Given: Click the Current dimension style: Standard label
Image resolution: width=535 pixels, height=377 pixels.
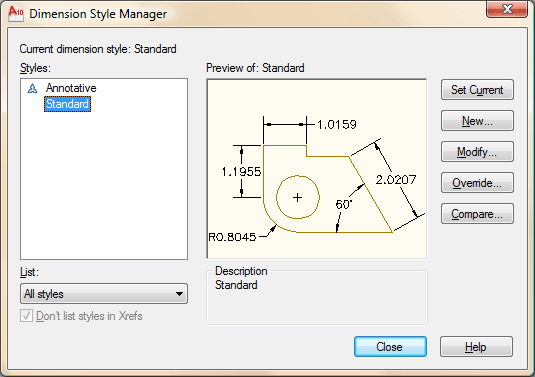Looking at the screenshot, I should pyautogui.click(x=98, y=49).
